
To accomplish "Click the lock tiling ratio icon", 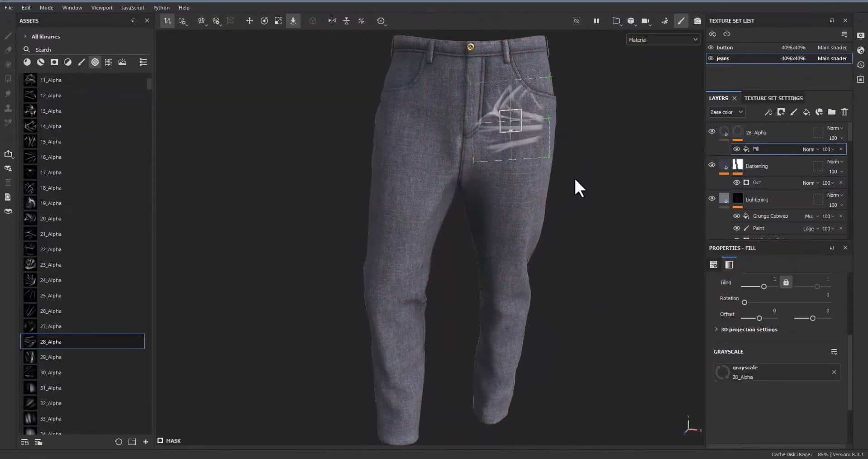I will (786, 282).
